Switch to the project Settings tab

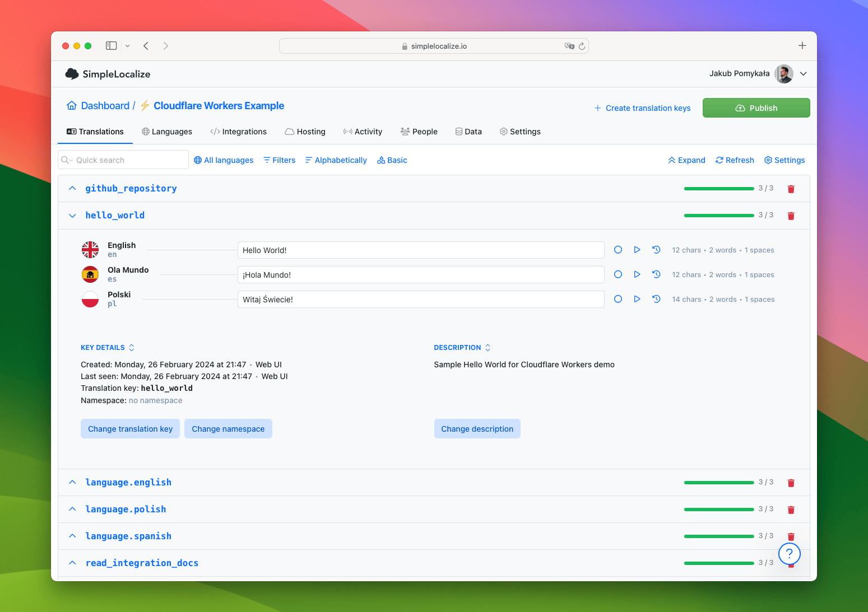[520, 132]
